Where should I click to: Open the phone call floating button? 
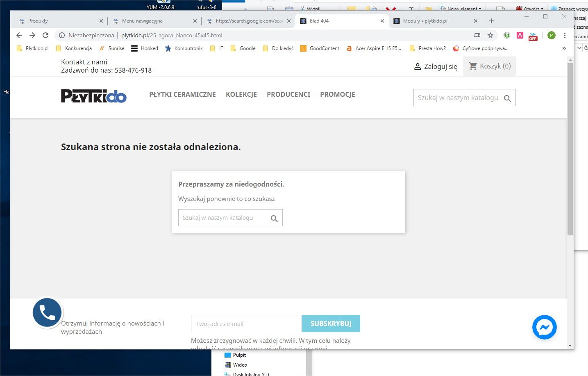pos(47,312)
